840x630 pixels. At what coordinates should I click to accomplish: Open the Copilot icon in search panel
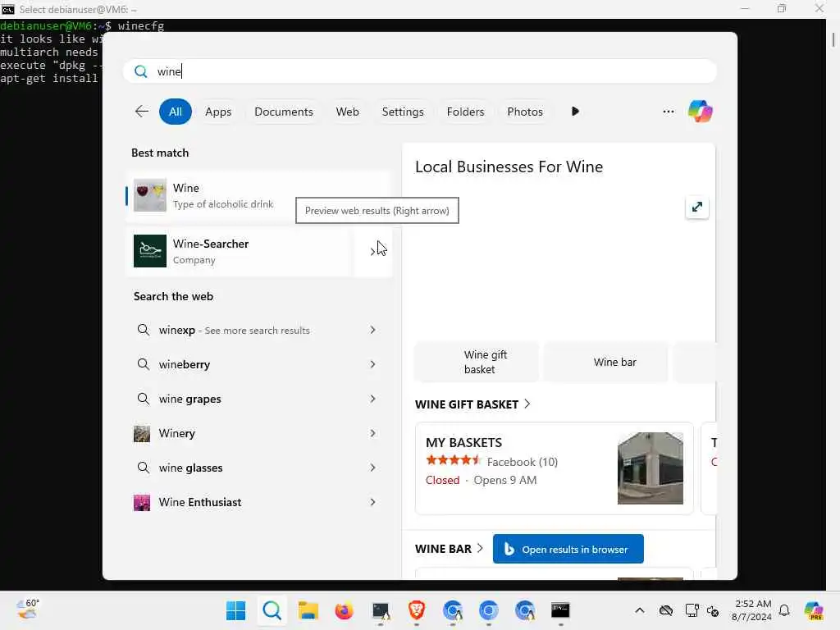[701, 112]
